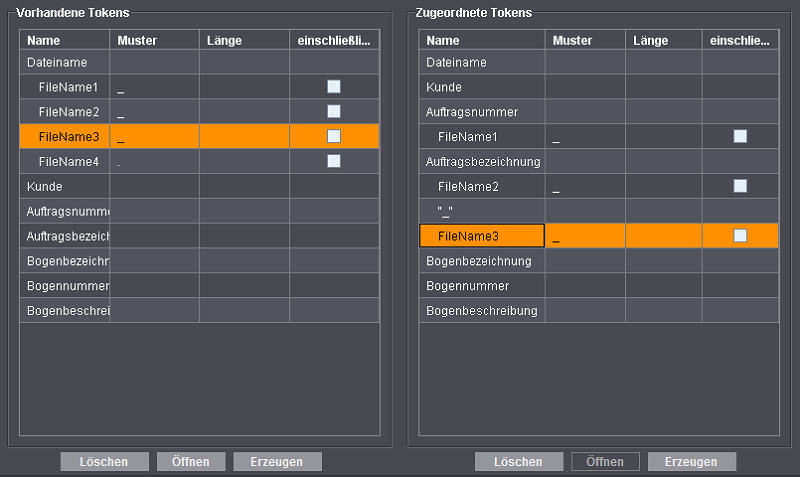Enable FileName4 checkbox in left table

334,161
